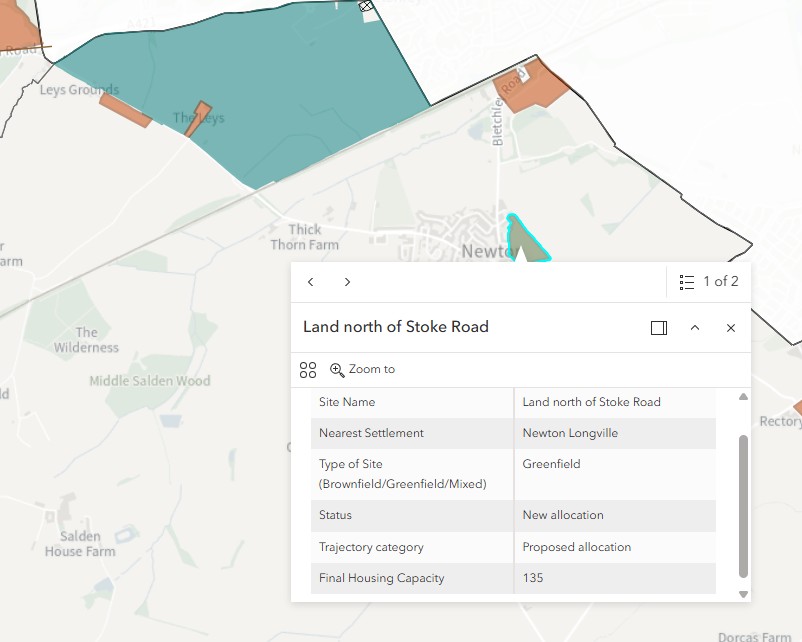Dock the popup panel

pyautogui.click(x=659, y=328)
